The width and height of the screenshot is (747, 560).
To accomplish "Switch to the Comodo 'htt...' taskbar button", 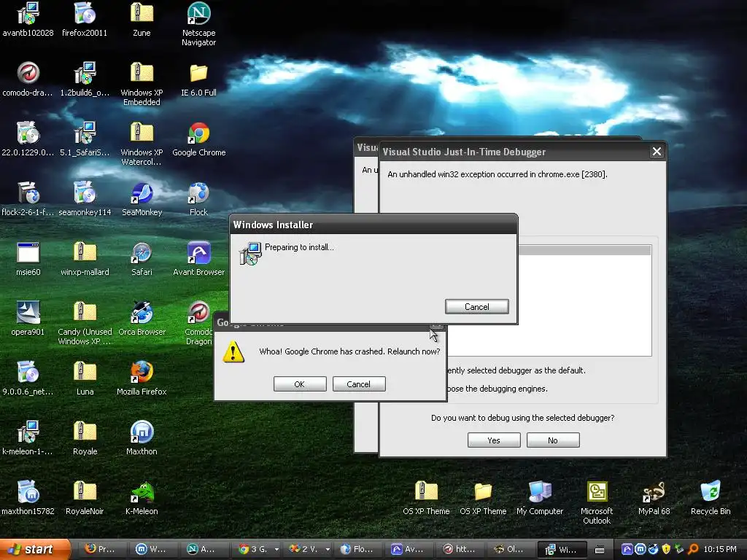I will point(460,549).
